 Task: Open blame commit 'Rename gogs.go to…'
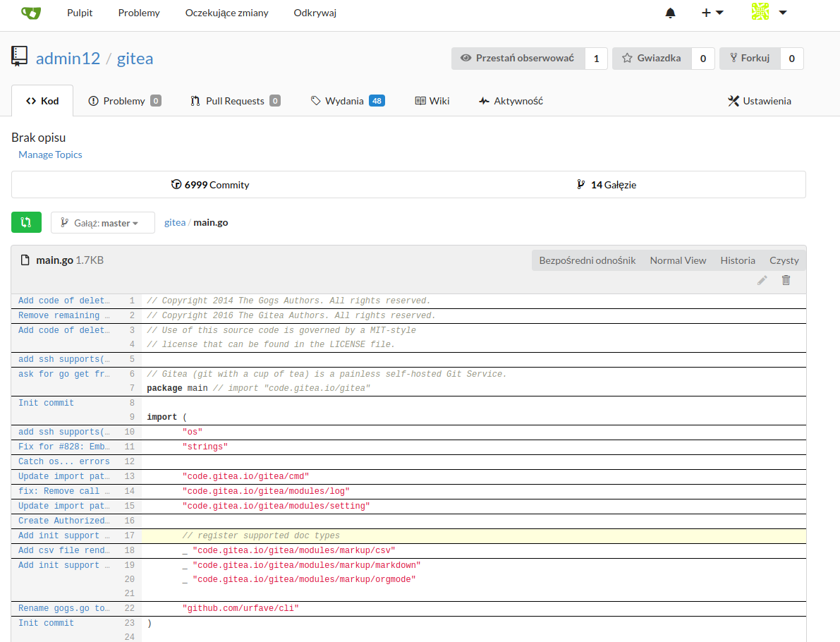[x=63, y=608]
